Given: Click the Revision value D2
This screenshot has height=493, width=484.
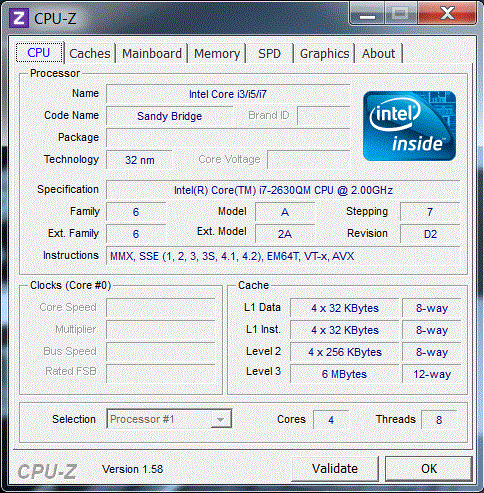Looking at the screenshot, I should [430, 234].
